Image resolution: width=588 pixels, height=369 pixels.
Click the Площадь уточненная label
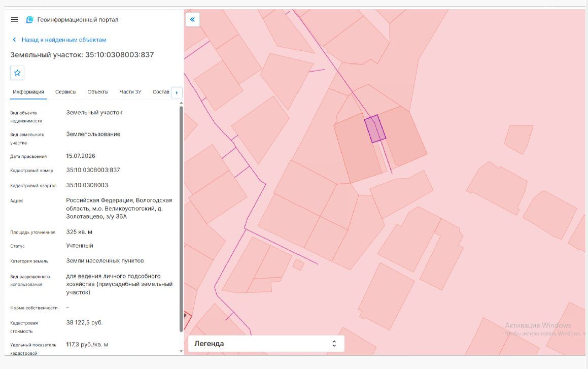click(32, 232)
